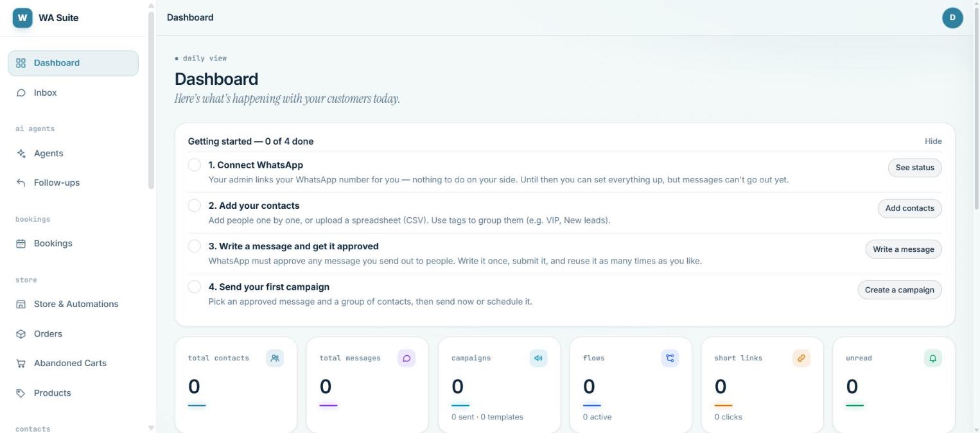980x433 pixels.
Task: Mark step 3 Write a message circle
Action: click(195, 246)
